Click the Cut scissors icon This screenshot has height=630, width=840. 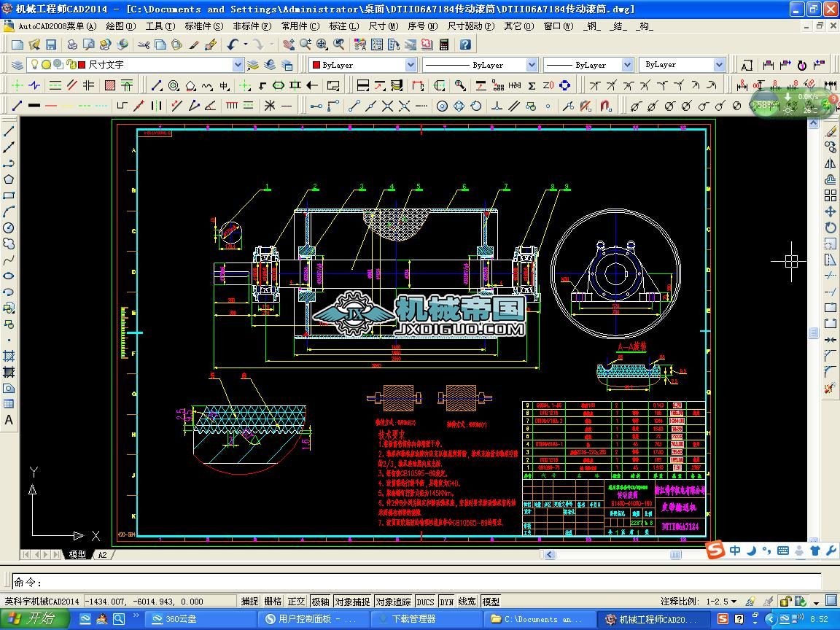point(144,45)
